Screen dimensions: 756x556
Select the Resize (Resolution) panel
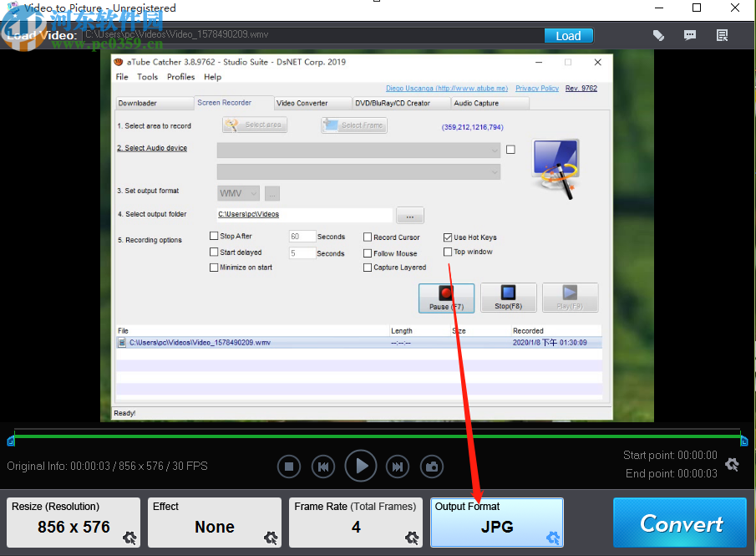(74, 523)
